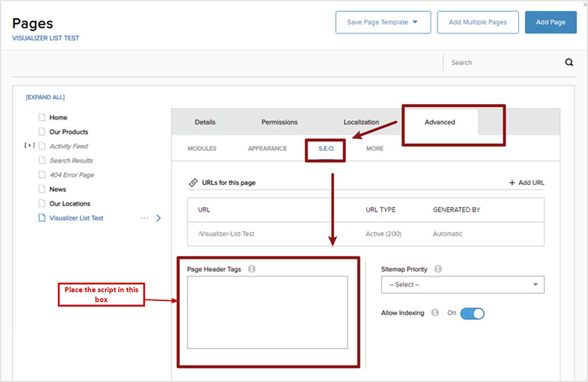Click the Add Page button
588x382 pixels.
click(x=550, y=22)
